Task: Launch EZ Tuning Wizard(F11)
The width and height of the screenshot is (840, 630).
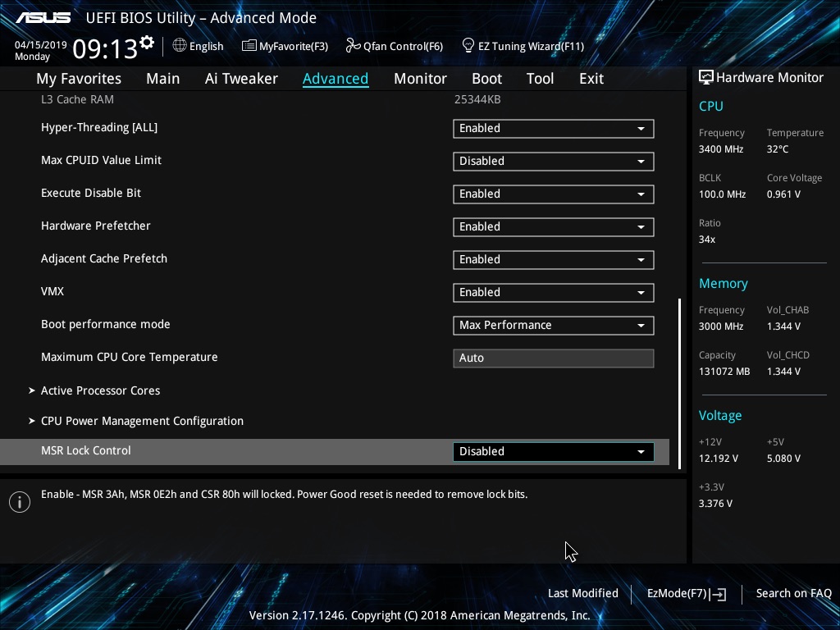Action: (523, 46)
